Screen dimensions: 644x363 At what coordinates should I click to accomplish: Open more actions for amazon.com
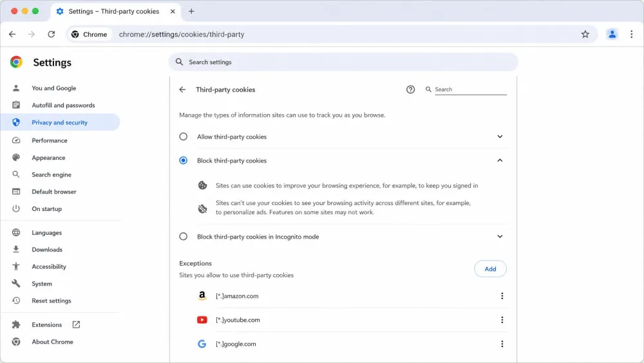coord(502,296)
